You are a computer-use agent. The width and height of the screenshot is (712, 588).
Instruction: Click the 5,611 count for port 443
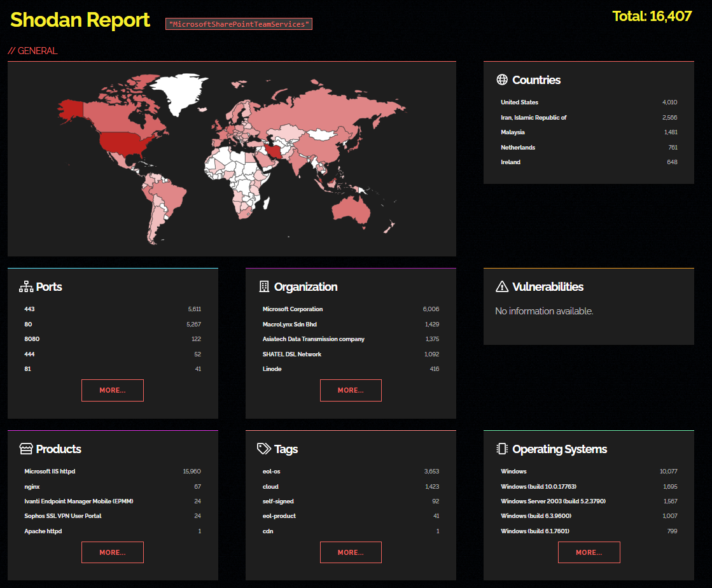tap(194, 309)
